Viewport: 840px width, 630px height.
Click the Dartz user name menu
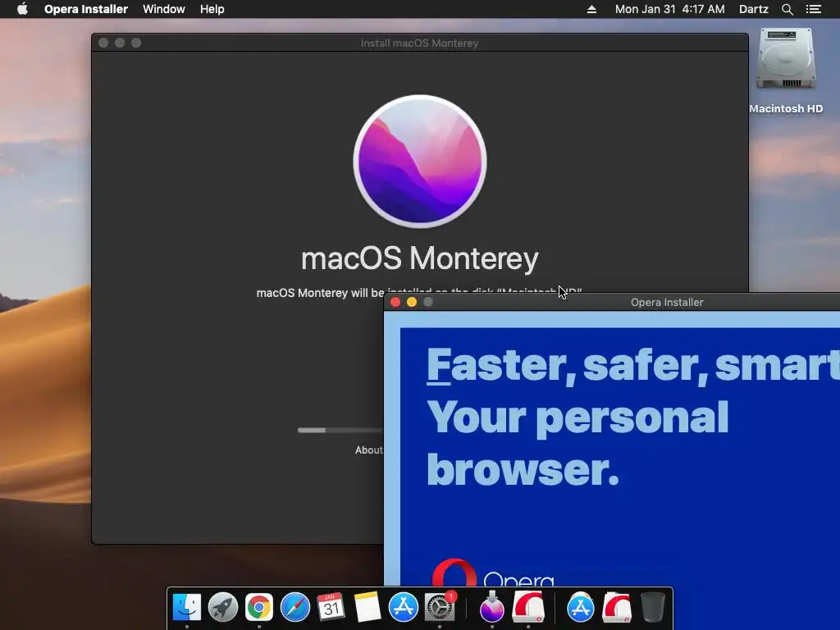tap(754, 9)
